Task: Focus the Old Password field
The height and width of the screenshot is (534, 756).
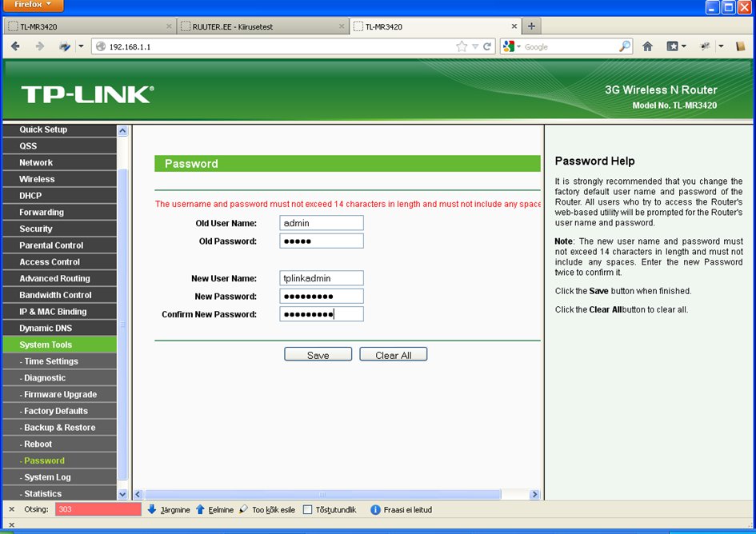Action: coord(322,241)
